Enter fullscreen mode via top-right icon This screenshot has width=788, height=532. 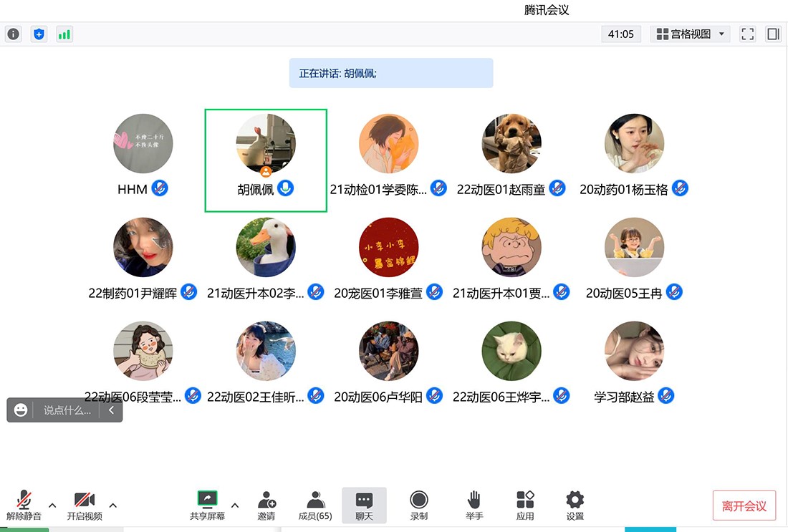pos(747,34)
